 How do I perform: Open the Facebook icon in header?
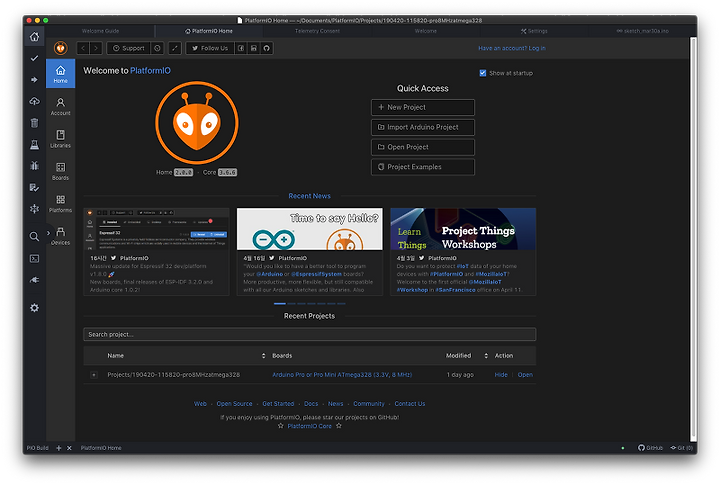(x=241, y=48)
